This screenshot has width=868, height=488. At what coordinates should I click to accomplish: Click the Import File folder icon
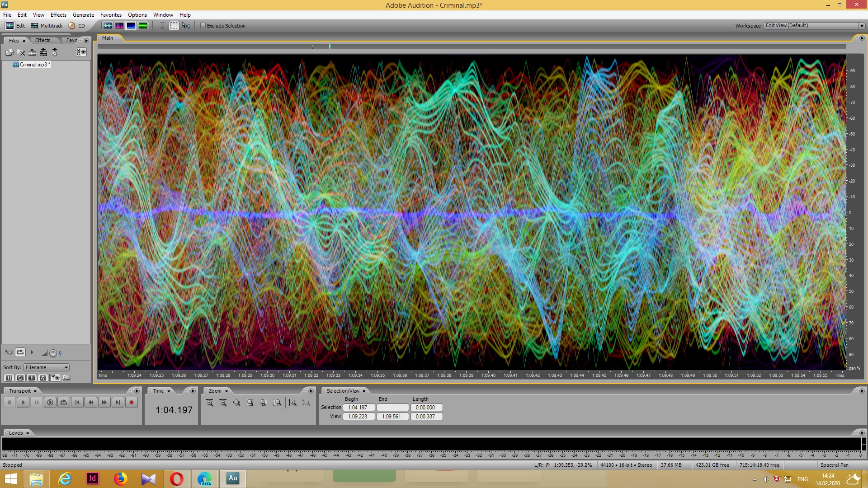[9, 52]
